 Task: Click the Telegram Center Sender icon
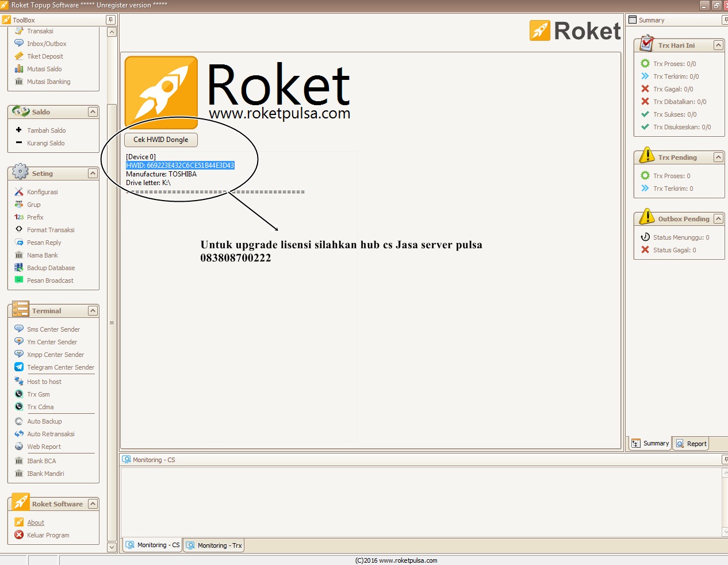coord(19,367)
